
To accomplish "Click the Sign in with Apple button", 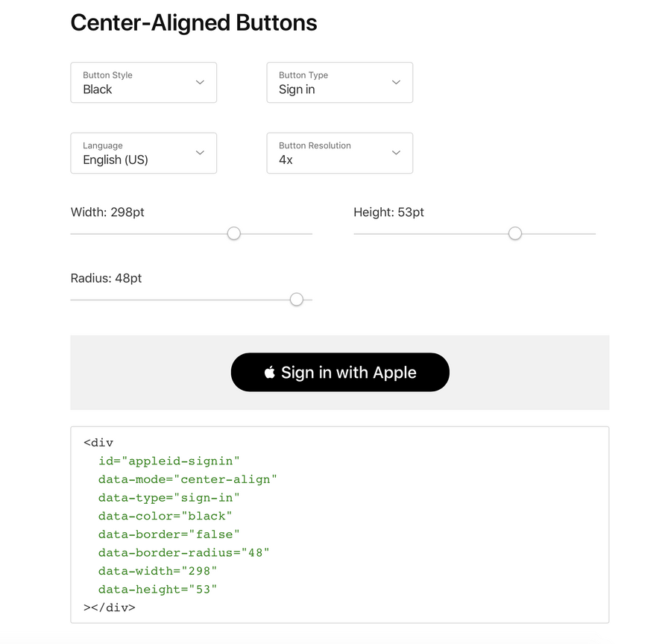I will [340, 372].
